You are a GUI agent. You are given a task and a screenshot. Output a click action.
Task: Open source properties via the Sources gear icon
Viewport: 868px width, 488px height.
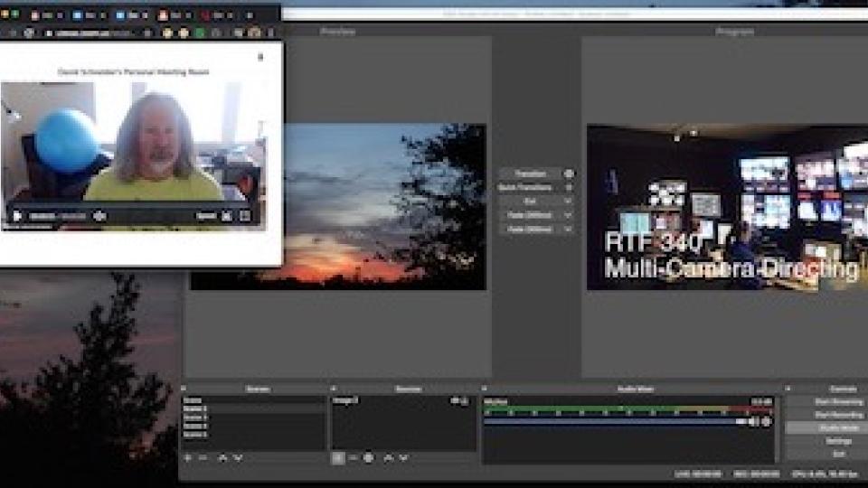[368, 458]
